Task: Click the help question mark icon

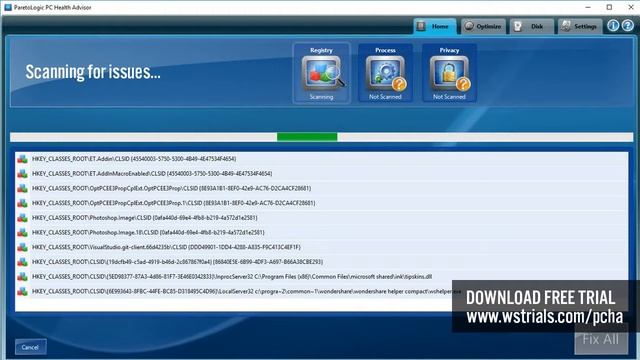Action: click(627, 26)
